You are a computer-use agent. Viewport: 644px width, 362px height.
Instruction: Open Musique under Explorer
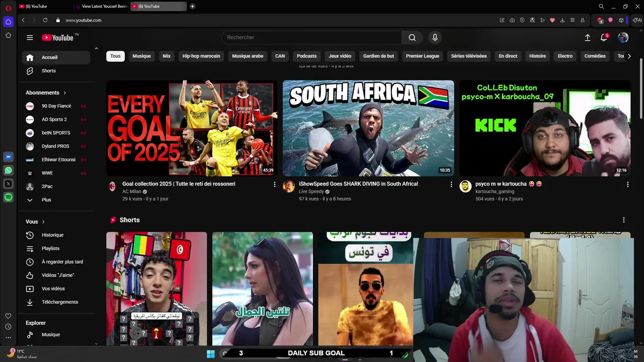[56, 334]
